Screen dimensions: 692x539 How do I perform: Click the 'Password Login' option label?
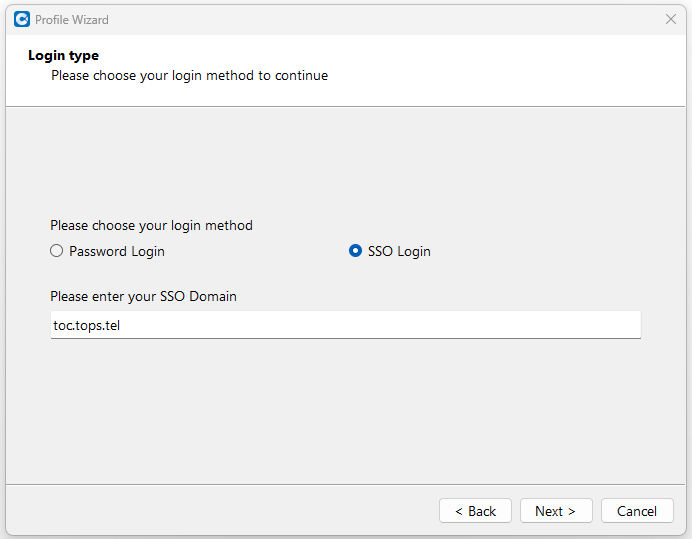(x=116, y=251)
